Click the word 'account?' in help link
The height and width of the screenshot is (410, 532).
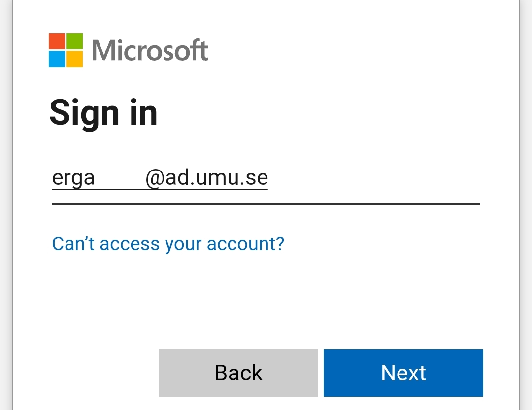tap(246, 244)
